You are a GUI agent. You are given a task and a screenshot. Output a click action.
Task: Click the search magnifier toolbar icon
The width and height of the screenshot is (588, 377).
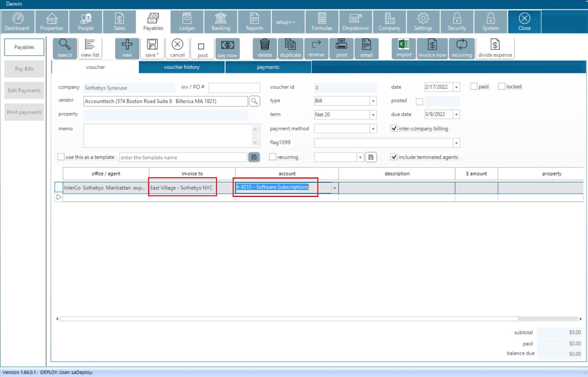click(x=65, y=48)
